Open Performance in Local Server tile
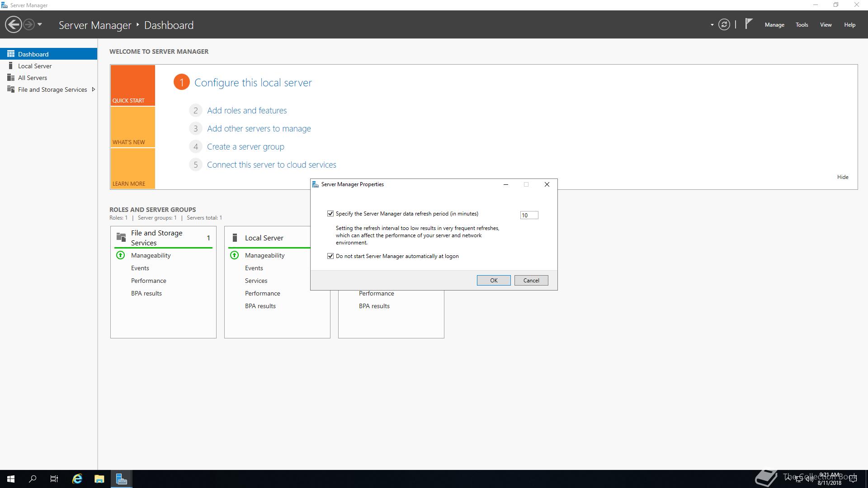This screenshot has height=488, width=868. point(263,293)
